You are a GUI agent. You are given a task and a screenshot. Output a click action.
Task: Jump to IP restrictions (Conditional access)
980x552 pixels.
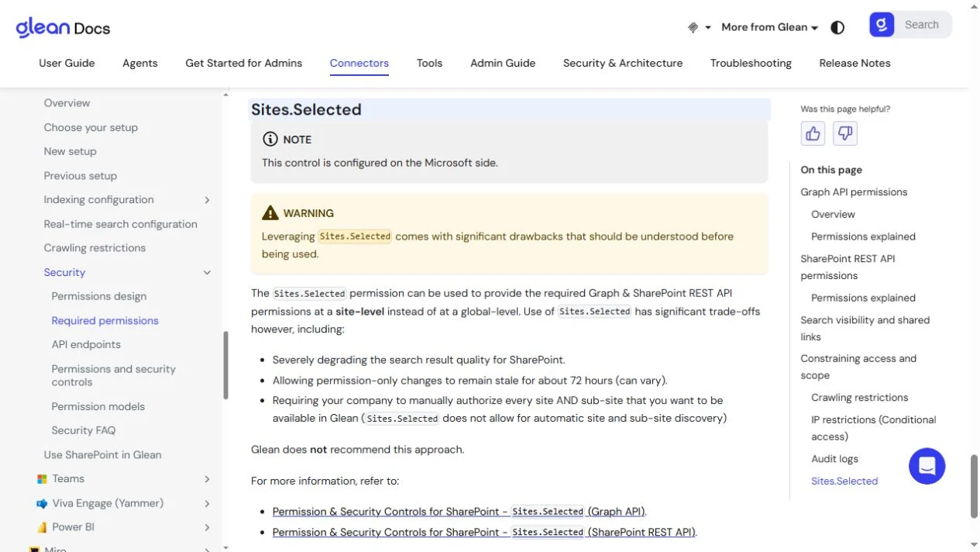[x=873, y=428]
